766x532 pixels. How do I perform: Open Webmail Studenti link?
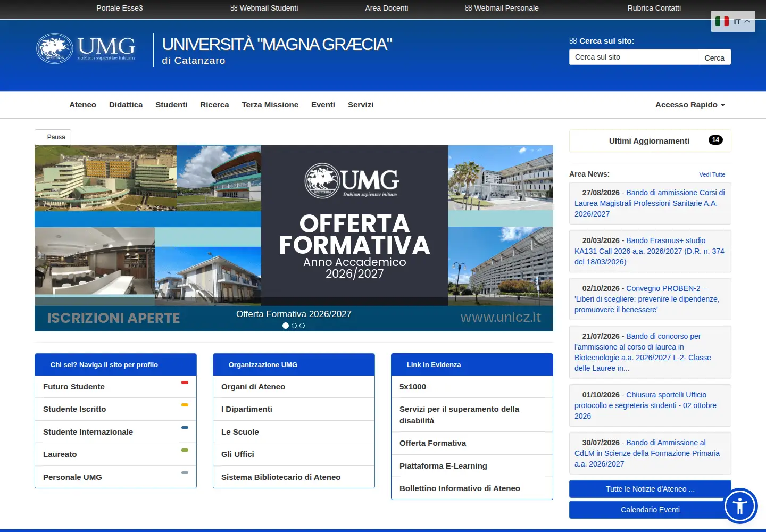[x=264, y=8]
